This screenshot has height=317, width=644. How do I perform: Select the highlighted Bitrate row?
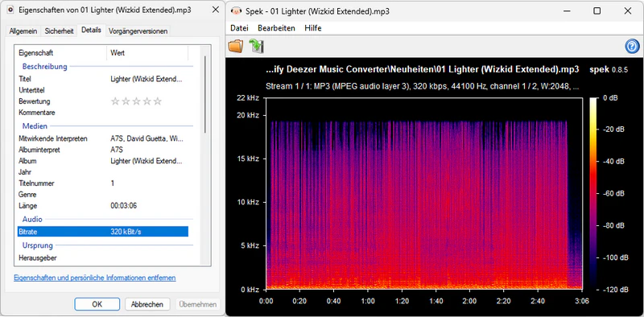tap(103, 232)
